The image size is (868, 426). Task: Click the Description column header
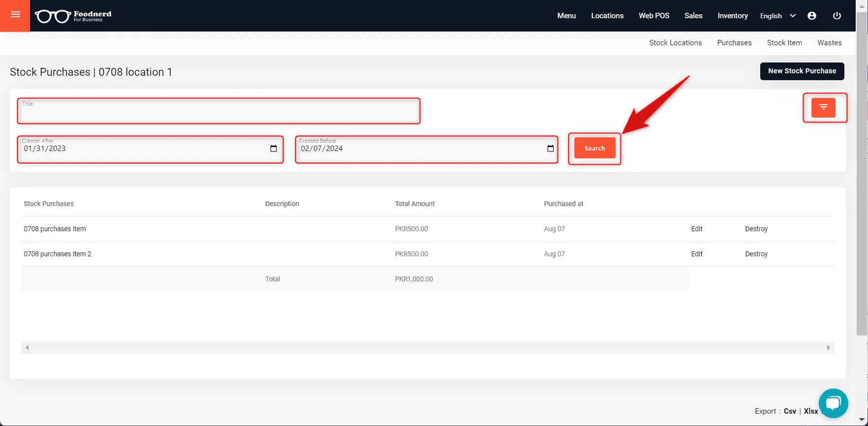pyautogui.click(x=282, y=204)
